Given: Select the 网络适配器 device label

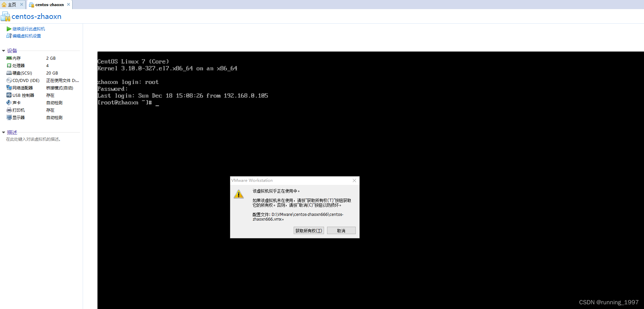Looking at the screenshot, I should [x=23, y=88].
